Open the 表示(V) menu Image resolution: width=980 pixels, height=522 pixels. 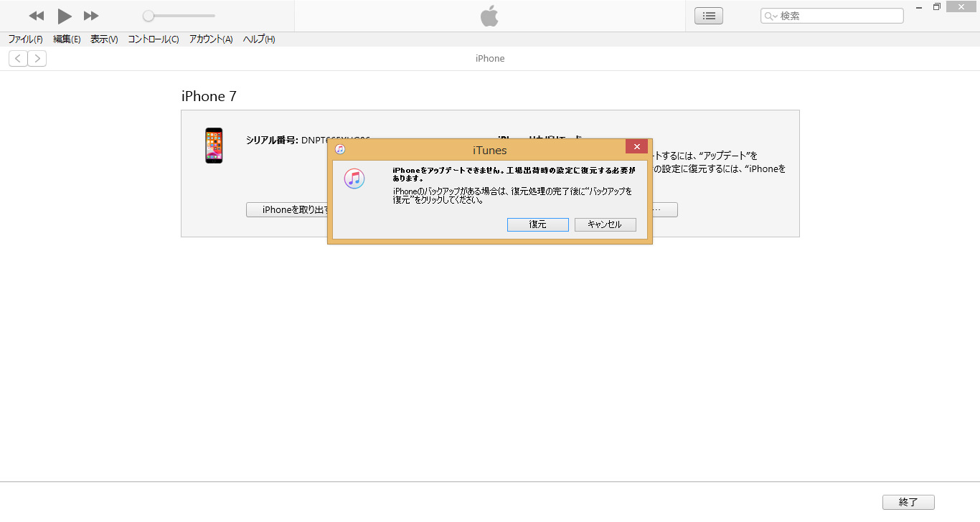104,39
